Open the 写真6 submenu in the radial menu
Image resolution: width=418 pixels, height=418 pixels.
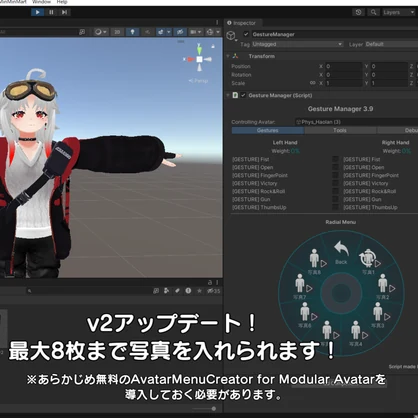pyautogui.click(x=307, y=315)
